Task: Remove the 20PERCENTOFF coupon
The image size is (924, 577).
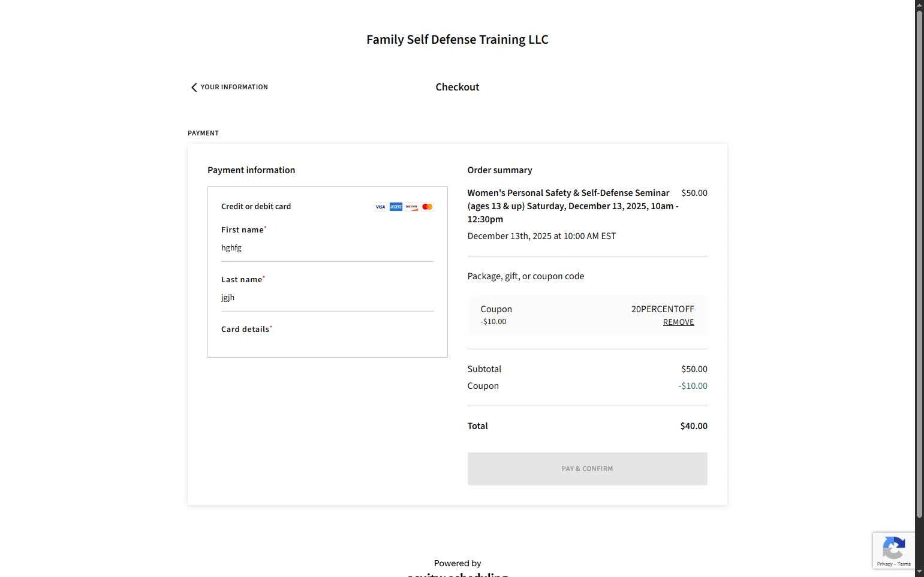Action: click(x=678, y=322)
